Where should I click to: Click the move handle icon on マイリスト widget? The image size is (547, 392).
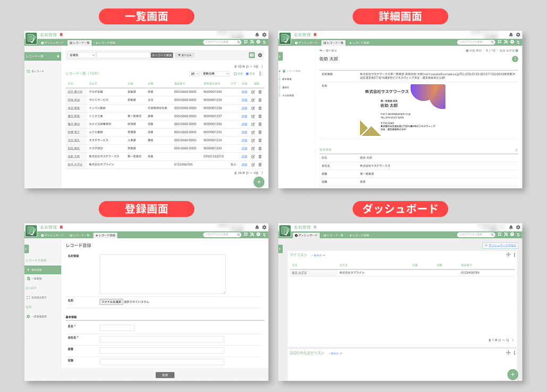[508, 255]
